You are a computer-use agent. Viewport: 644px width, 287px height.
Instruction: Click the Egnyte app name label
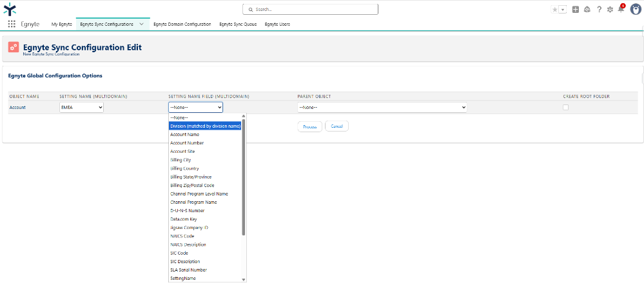(x=30, y=25)
